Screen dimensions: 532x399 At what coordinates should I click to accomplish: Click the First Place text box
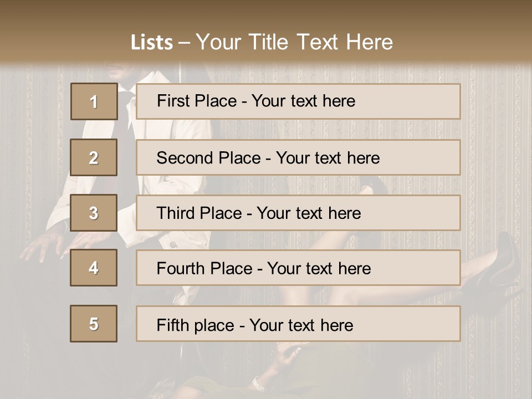click(x=298, y=101)
